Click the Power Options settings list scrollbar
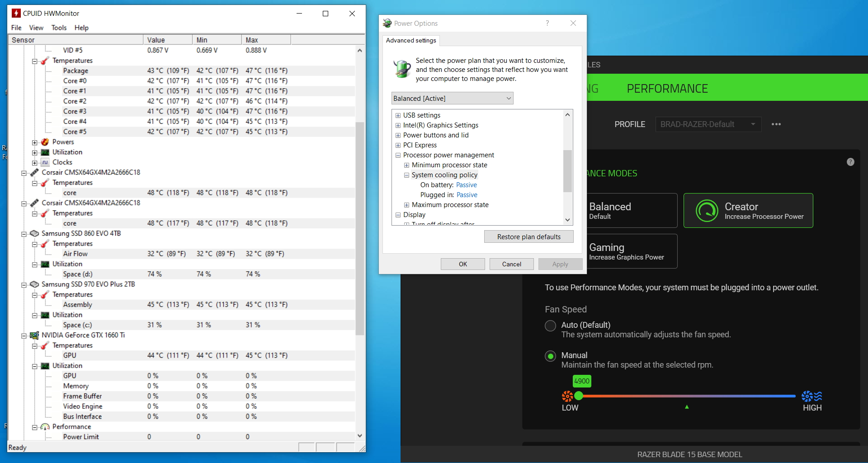Screen dimensions: 868x463 click(568, 171)
